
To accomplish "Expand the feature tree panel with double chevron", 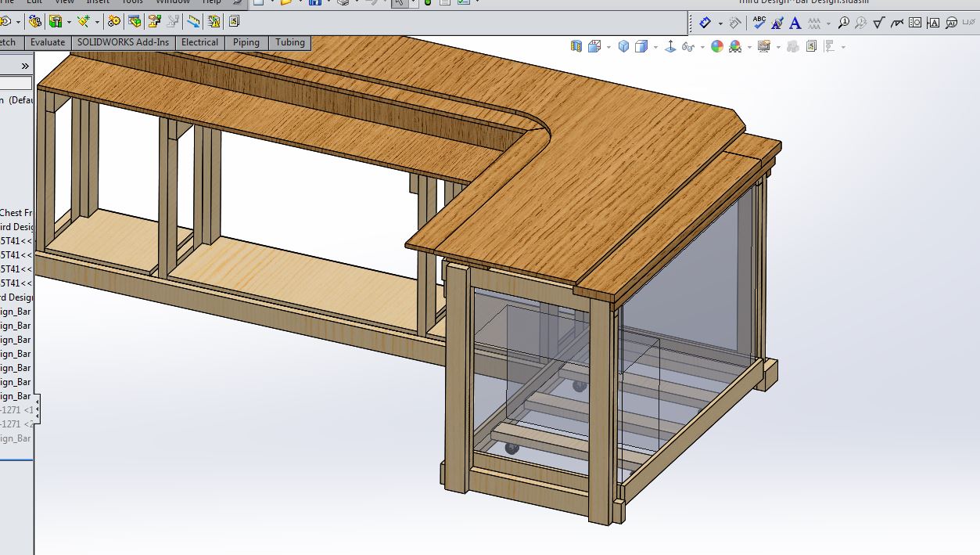I will click(x=25, y=66).
